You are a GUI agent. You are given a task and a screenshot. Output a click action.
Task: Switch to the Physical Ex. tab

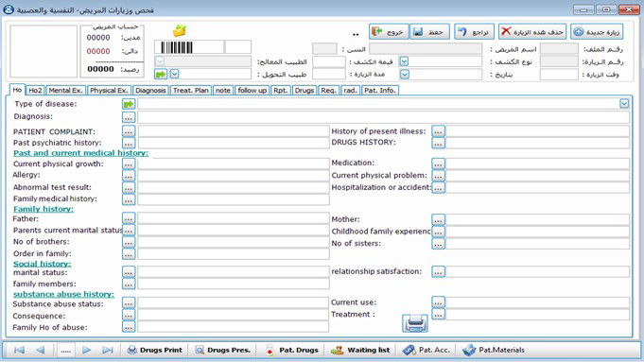[x=109, y=91]
